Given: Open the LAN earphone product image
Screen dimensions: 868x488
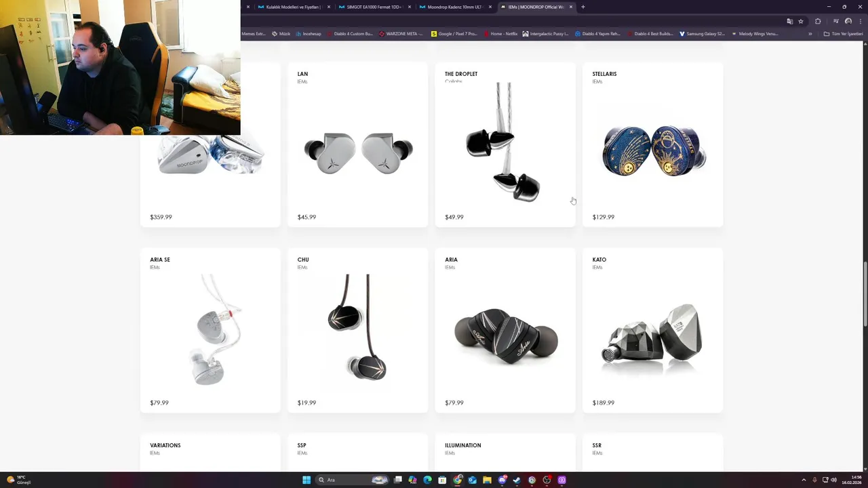Looking at the screenshot, I should [x=358, y=153].
